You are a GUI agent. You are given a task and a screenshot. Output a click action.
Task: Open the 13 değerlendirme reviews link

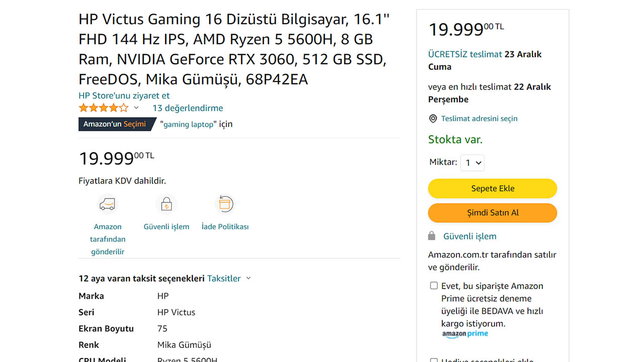click(188, 108)
